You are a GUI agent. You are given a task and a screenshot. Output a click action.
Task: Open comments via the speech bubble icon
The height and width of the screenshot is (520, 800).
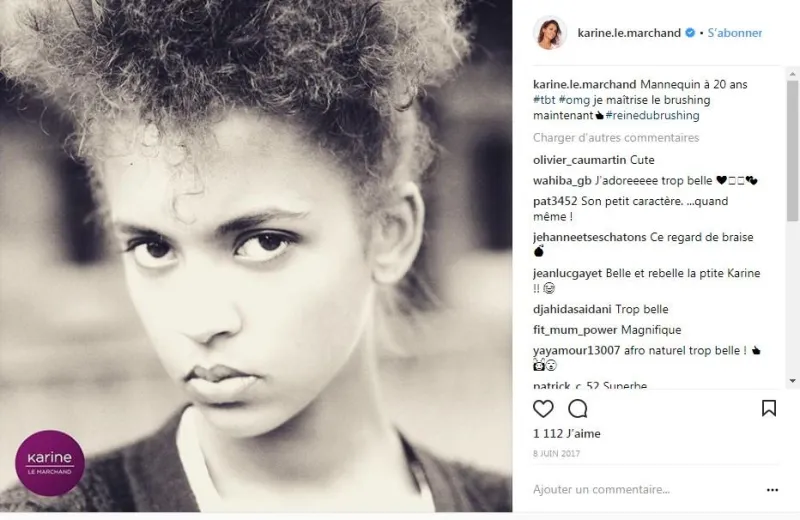pos(578,409)
